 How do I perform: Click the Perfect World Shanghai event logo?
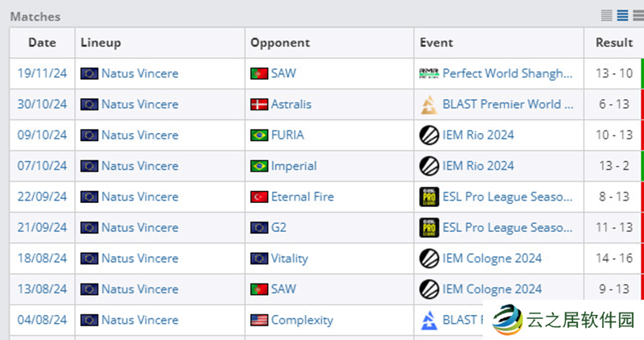[429, 74]
